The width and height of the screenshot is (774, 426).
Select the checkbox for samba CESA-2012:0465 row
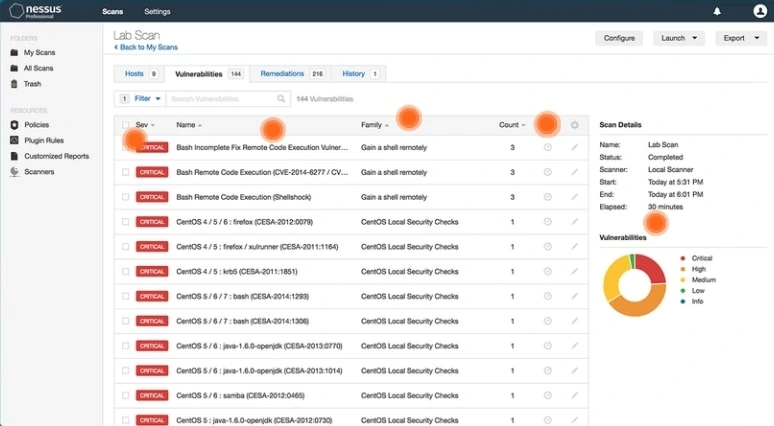125,396
